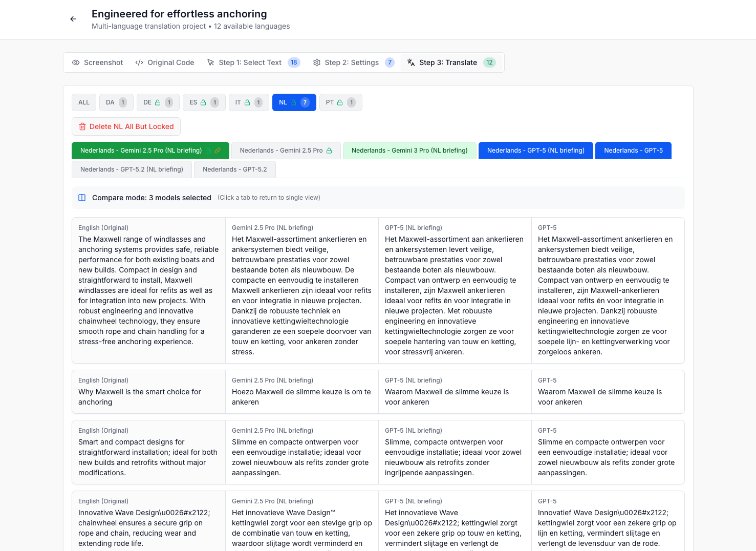Screen dimensions: 756x551
Task: Click the badge 12 on Step 3: Translate
Action: point(490,62)
